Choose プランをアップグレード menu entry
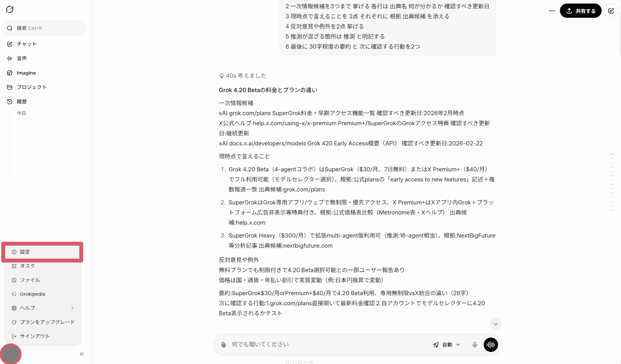The height and width of the screenshot is (364, 621). (x=47, y=322)
